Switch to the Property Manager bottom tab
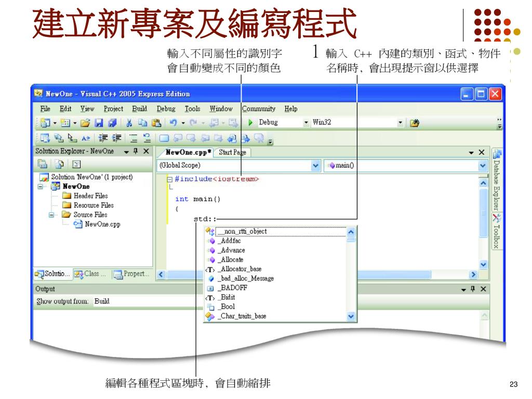Screen dimensions: 532x399 [131, 274]
